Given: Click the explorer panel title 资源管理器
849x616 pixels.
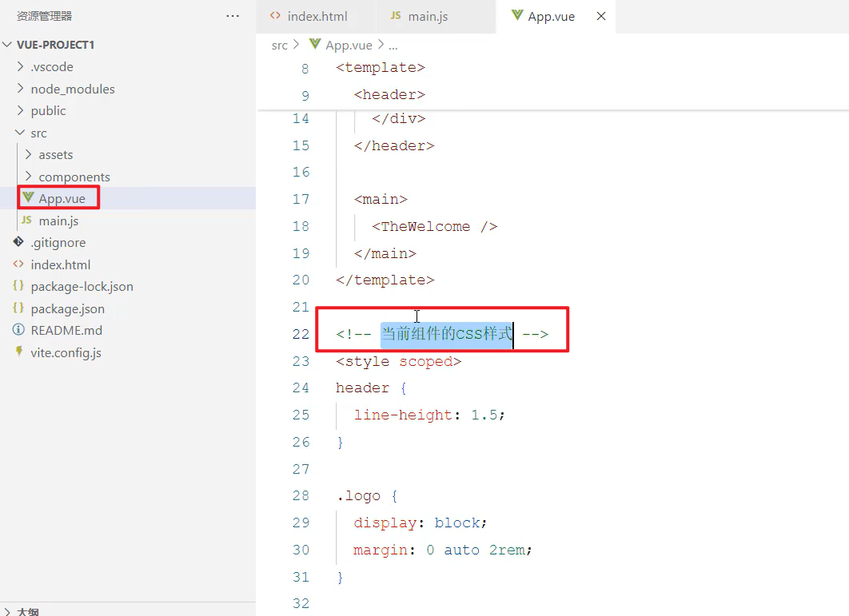Looking at the screenshot, I should 44,16.
